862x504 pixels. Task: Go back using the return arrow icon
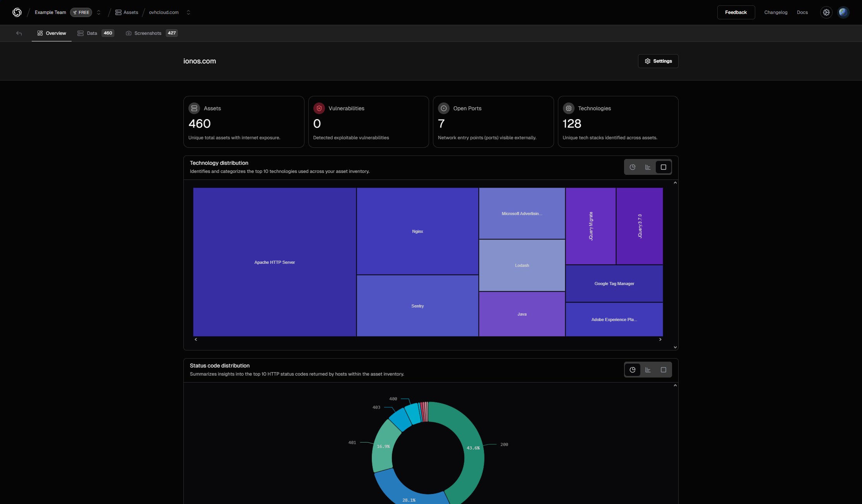coord(19,33)
